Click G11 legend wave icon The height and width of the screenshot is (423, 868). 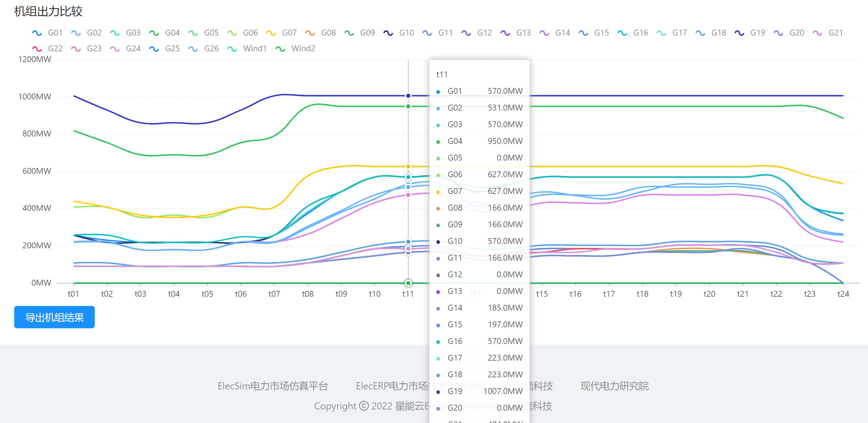pyautogui.click(x=427, y=33)
